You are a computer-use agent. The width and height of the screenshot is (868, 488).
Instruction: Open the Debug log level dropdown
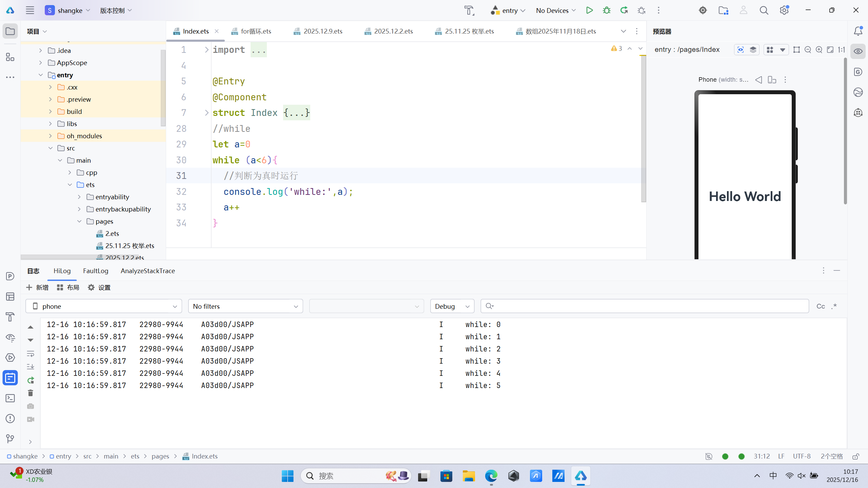[452, 306]
